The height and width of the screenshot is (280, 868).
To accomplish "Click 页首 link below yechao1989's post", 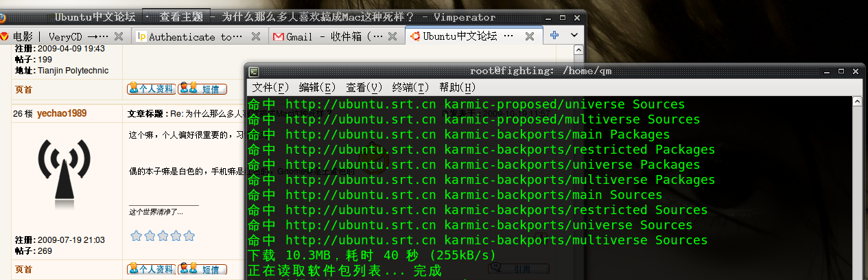I will (23, 270).
